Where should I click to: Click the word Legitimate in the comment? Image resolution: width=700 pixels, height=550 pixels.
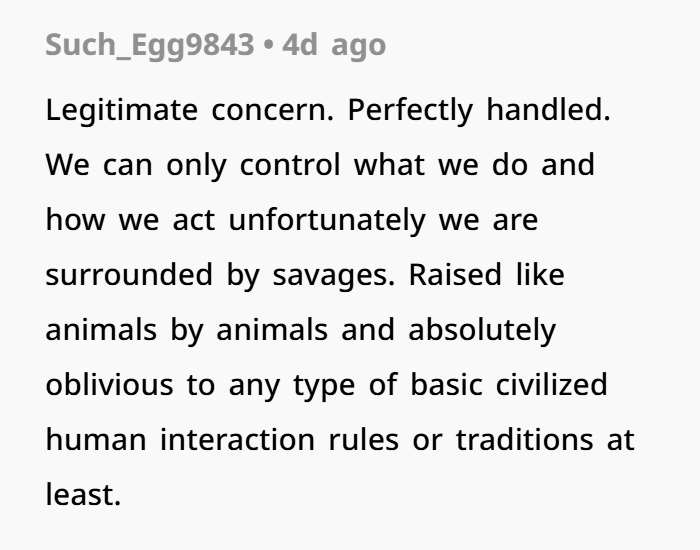[x=121, y=111]
